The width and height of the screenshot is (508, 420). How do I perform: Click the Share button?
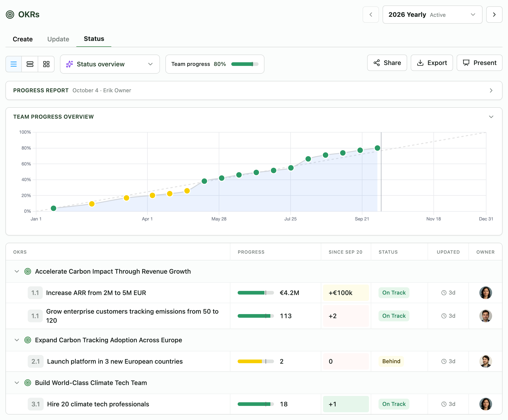coord(387,63)
